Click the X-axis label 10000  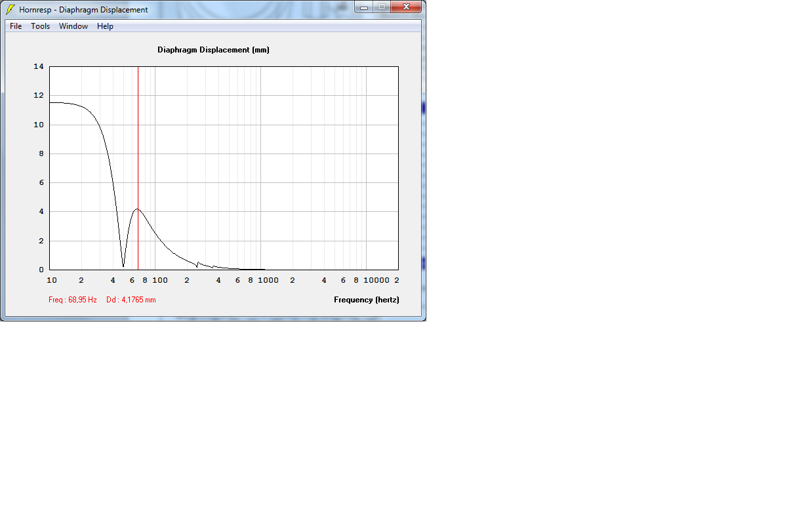(376, 280)
